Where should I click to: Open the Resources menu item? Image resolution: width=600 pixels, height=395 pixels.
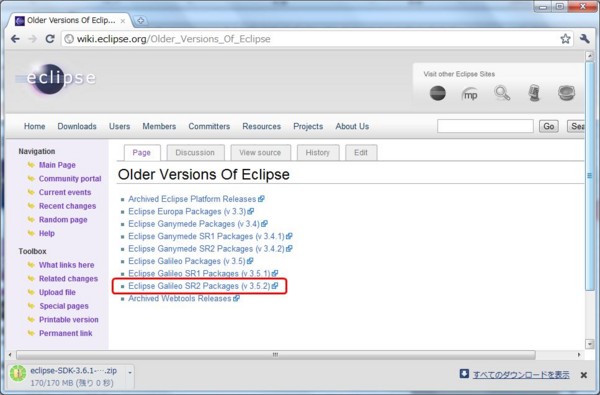[261, 126]
